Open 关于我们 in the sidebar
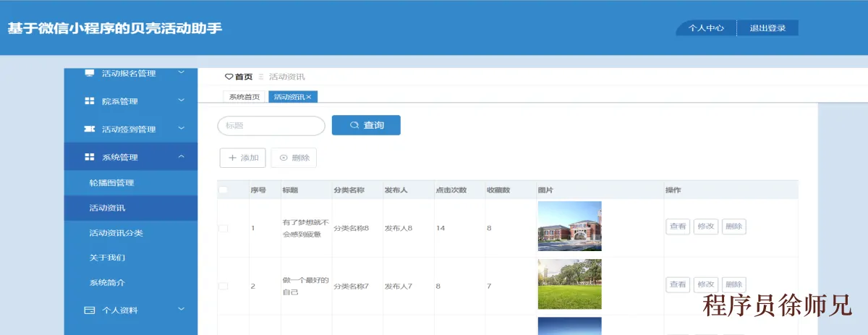This screenshot has width=868, height=335. pyautogui.click(x=131, y=258)
